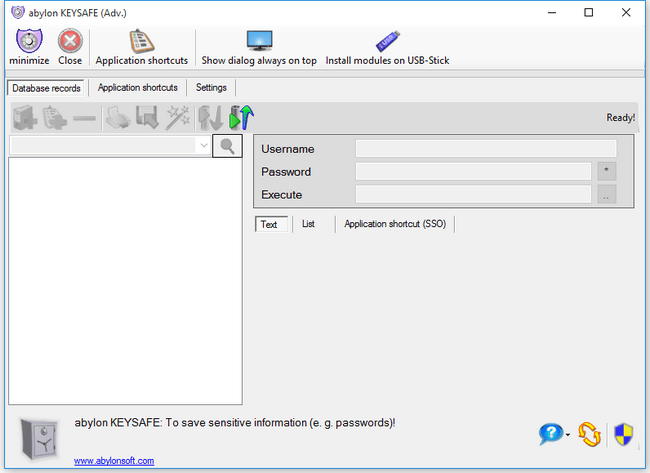Open the blue question mark help icon

[551, 434]
